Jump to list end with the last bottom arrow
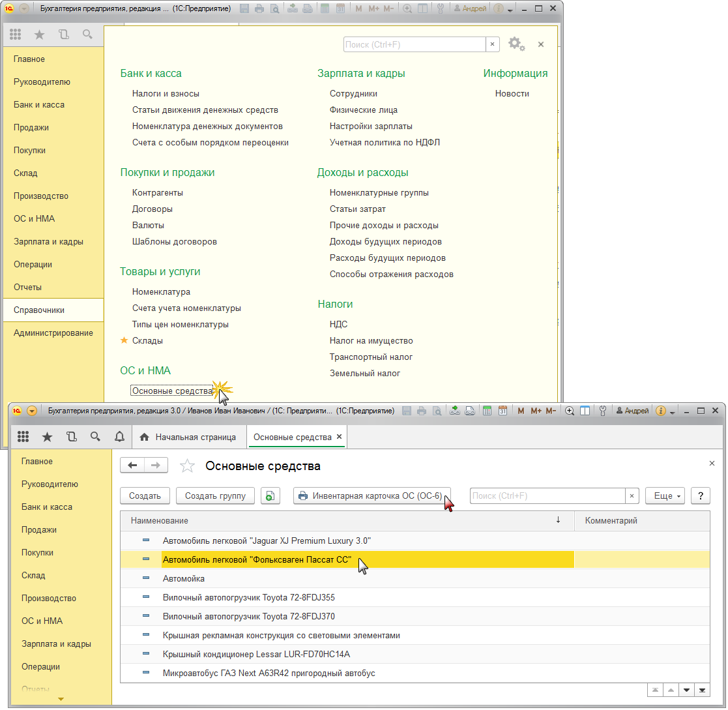Viewport: 728px width, 710px height. [x=702, y=690]
